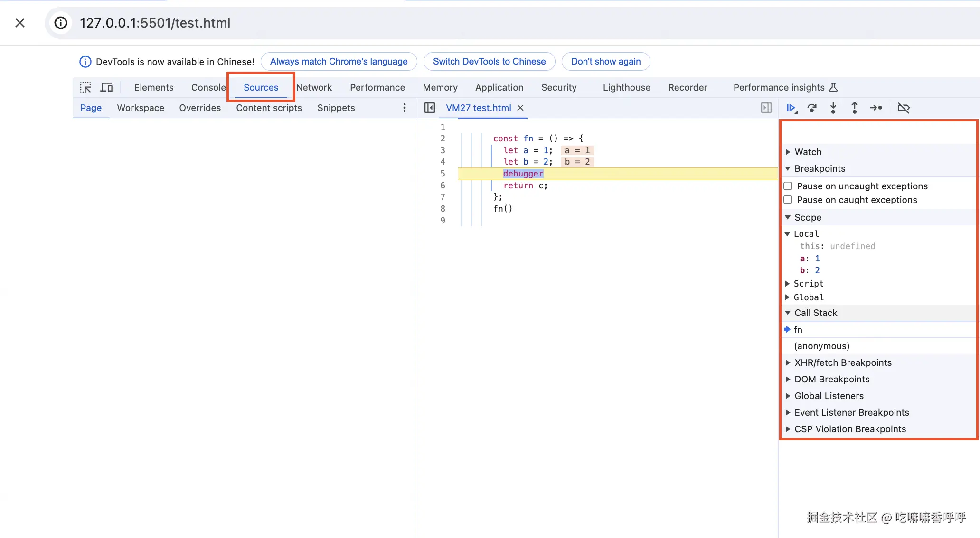
Task: Click Switch DevTools to Chinese
Action: (x=489, y=62)
